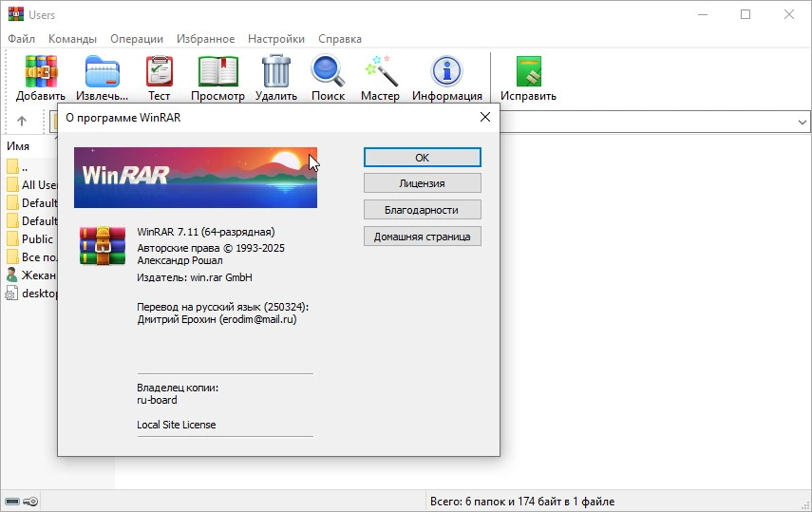Click the WinRAR books icon in the About dialog
812x512 pixels.
(103, 246)
